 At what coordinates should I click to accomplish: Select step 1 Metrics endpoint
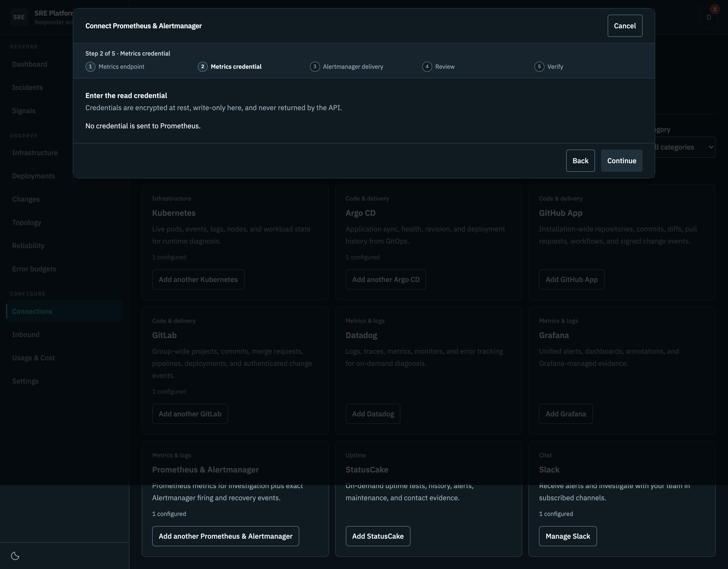(115, 67)
